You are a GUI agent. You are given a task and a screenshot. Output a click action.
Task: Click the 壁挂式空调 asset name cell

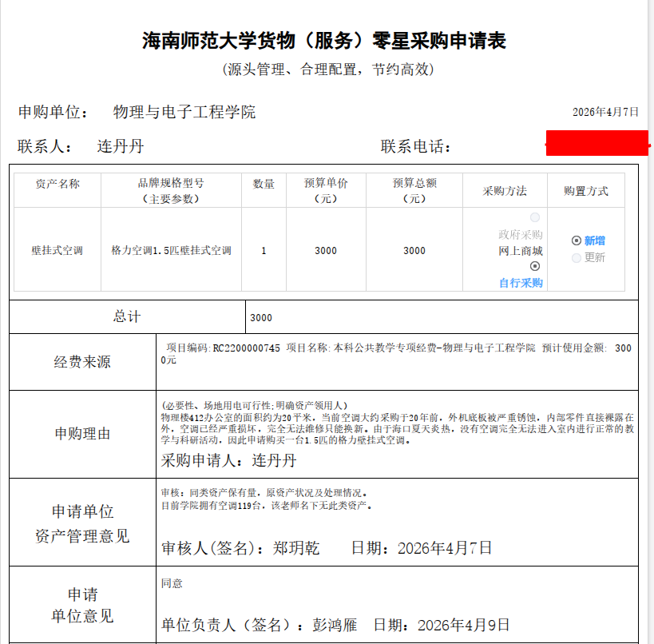pyautogui.click(x=57, y=251)
